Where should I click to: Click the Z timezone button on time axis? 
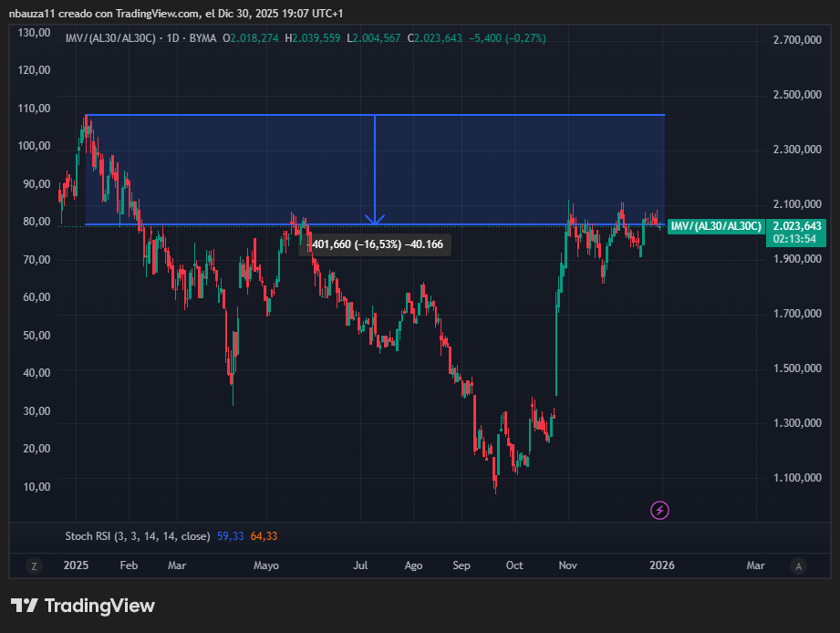pyautogui.click(x=34, y=566)
